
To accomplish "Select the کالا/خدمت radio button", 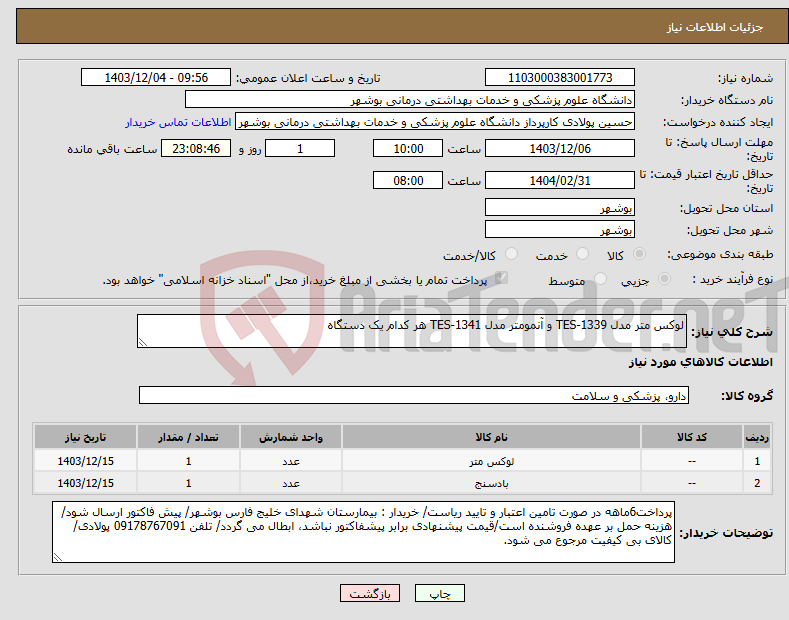I will tap(511, 254).
